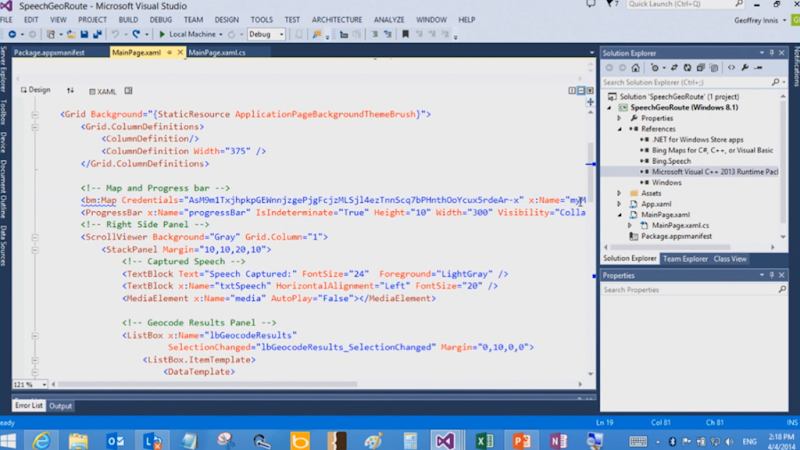Click the Save file toolbar icon
800x450 pixels.
84,34
